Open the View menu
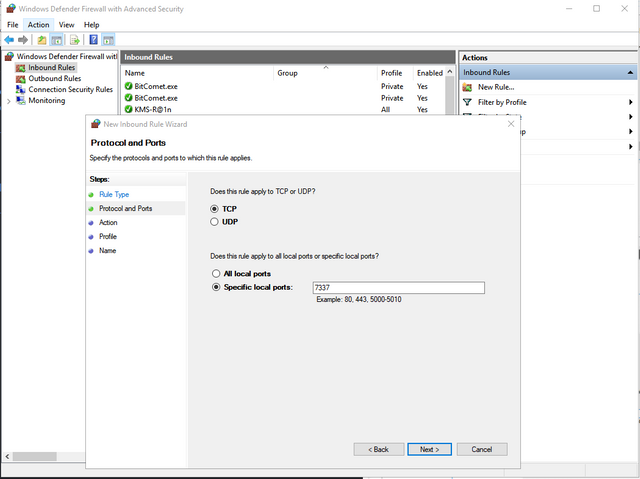 click(x=67, y=25)
